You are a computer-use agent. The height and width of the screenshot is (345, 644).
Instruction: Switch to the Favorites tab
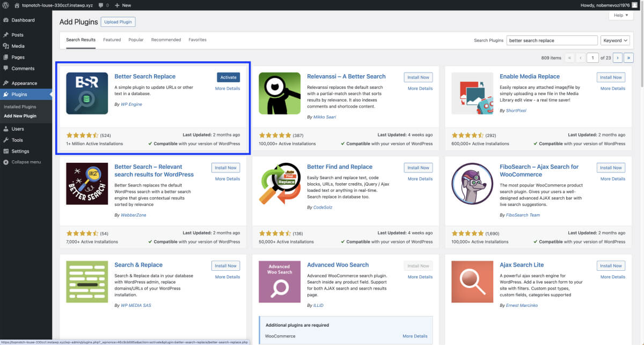[x=197, y=40]
